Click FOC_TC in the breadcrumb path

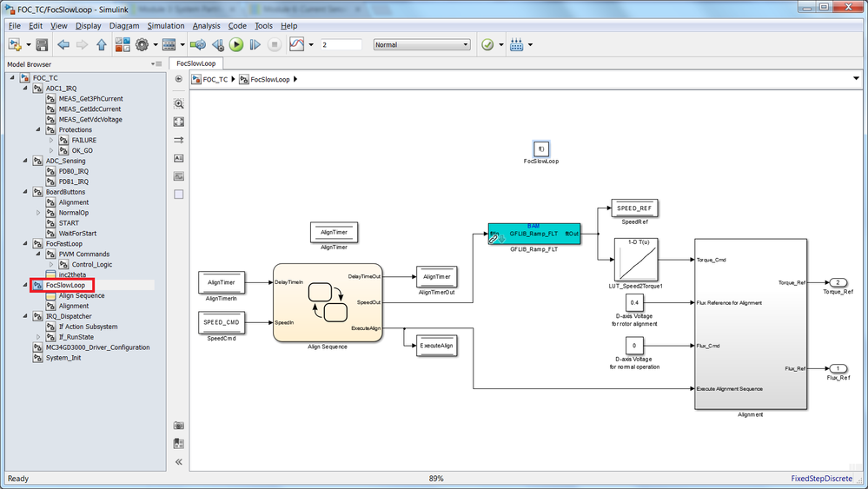point(215,80)
